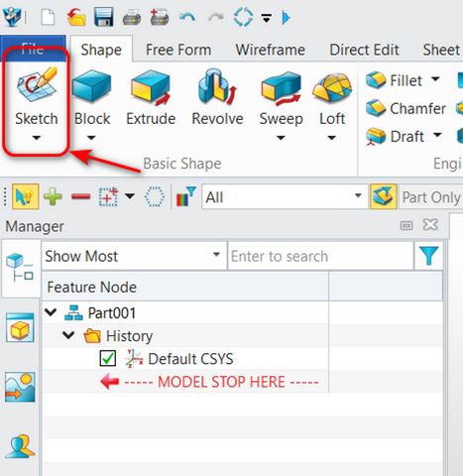
Task: Collapse the Part001 tree node
Action: (51, 312)
